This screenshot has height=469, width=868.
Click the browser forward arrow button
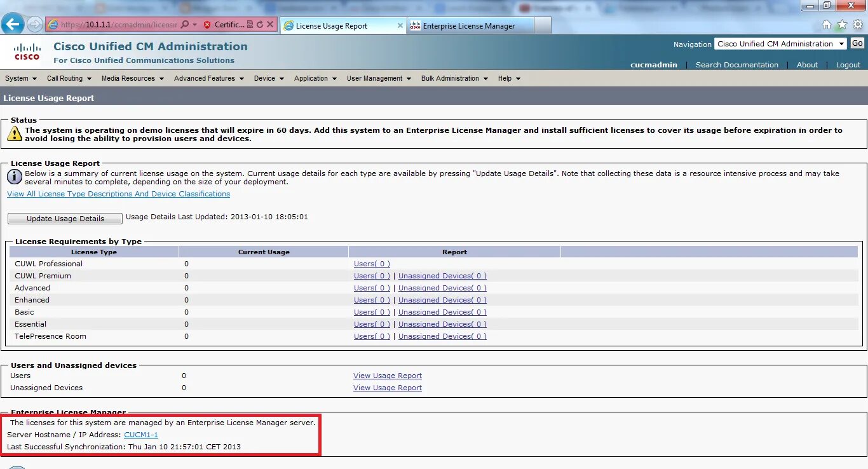pos(35,25)
